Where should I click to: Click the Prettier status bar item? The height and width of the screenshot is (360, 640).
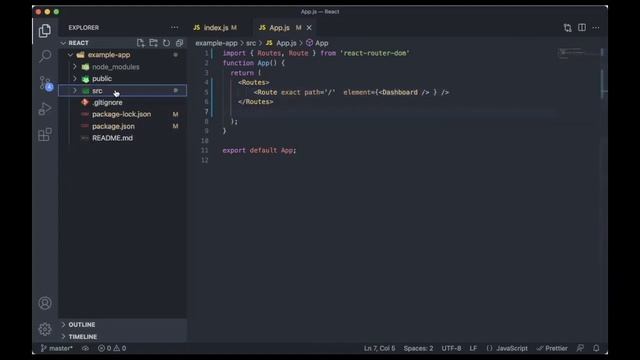(552, 348)
